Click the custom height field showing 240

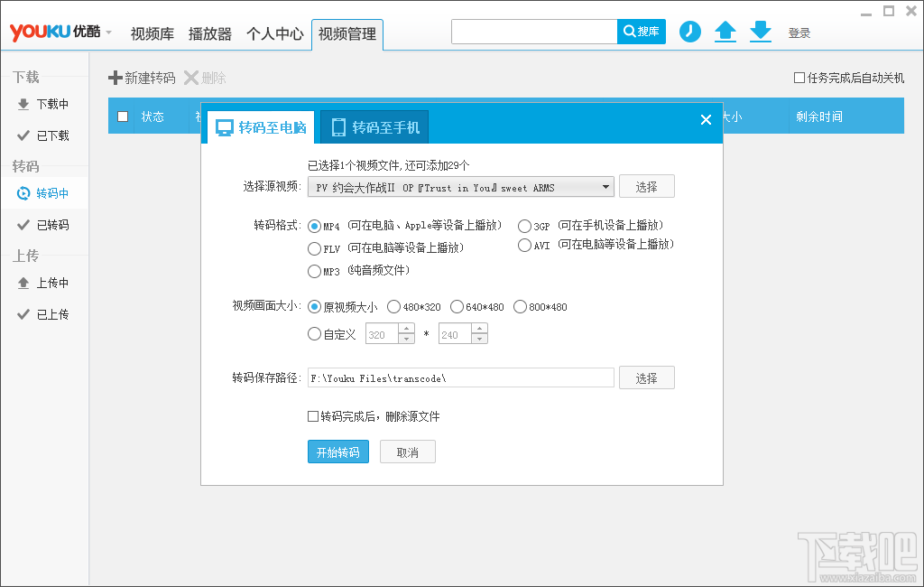455,333
